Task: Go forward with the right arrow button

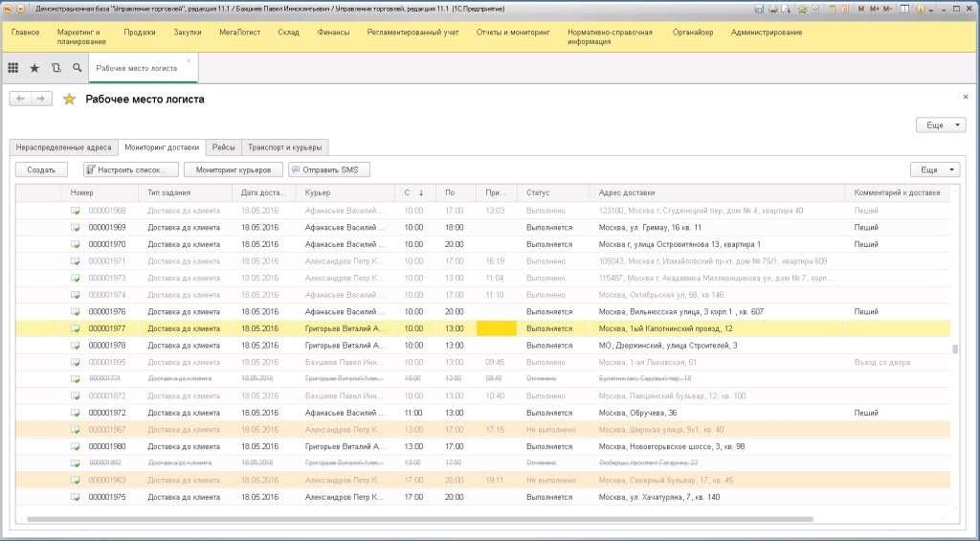Action: point(40,99)
